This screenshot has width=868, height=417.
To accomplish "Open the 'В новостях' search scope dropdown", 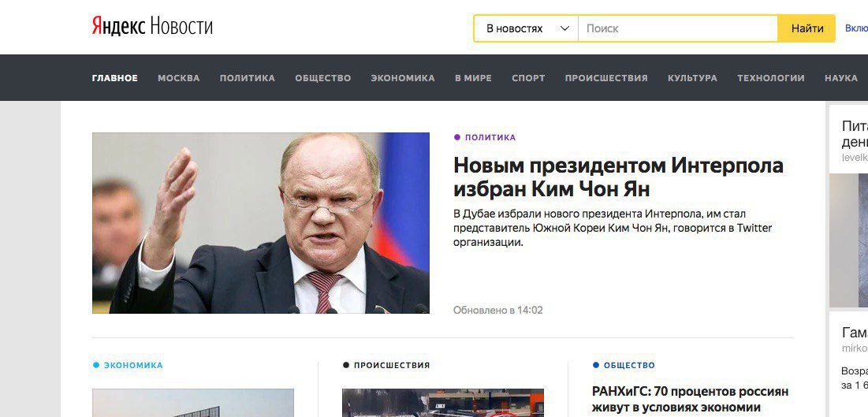I will [x=527, y=28].
